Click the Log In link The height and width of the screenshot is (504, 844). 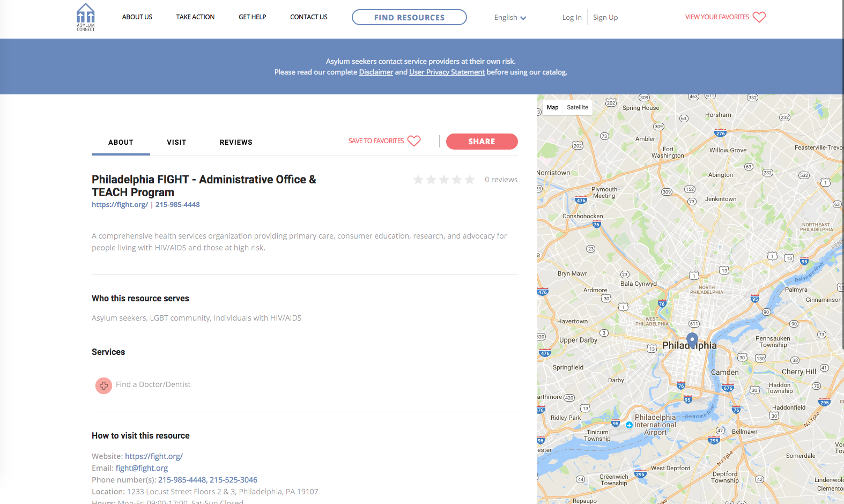tap(572, 18)
